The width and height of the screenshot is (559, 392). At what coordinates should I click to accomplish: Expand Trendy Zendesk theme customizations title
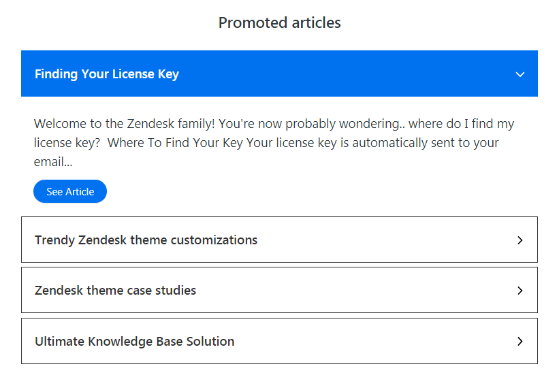click(x=146, y=240)
